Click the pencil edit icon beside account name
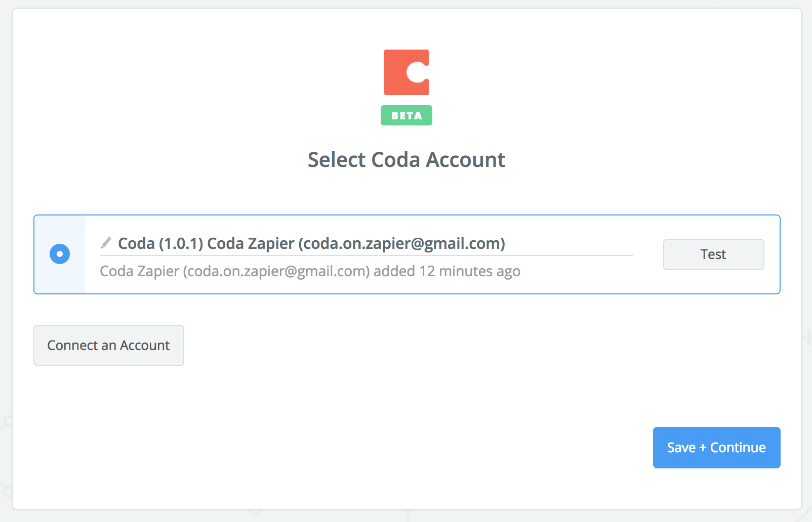This screenshot has width=812, height=522. pos(106,243)
